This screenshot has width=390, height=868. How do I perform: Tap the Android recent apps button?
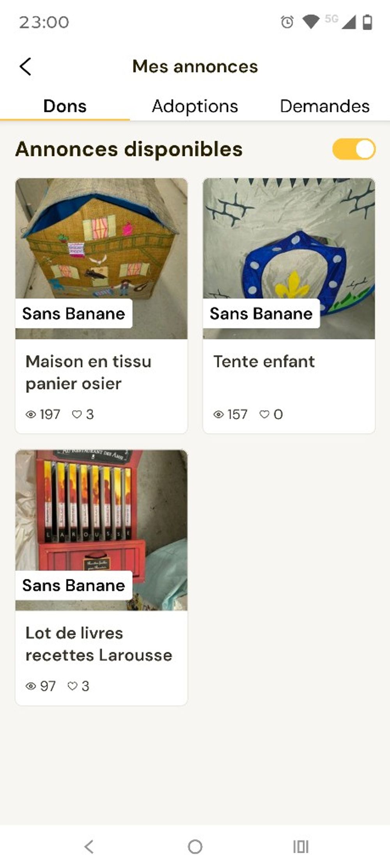[x=301, y=847]
